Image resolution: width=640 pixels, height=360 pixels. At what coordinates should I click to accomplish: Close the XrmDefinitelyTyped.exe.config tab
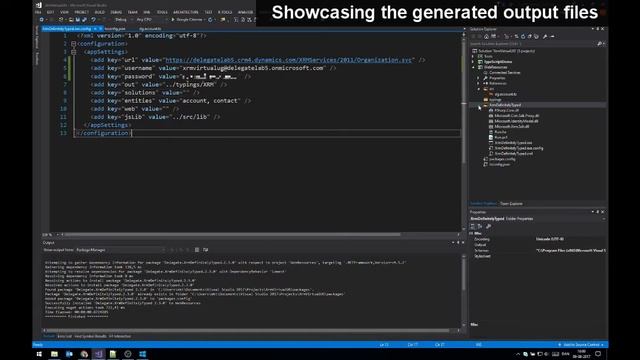coord(100,29)
